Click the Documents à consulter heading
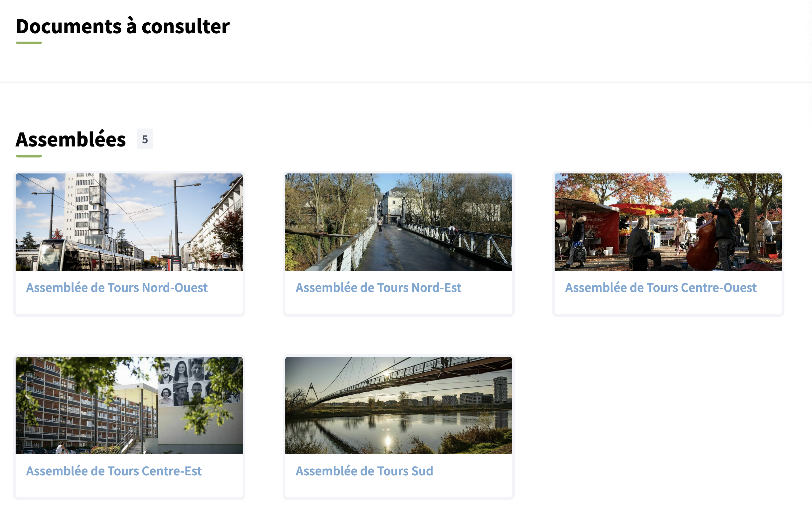 123,26
